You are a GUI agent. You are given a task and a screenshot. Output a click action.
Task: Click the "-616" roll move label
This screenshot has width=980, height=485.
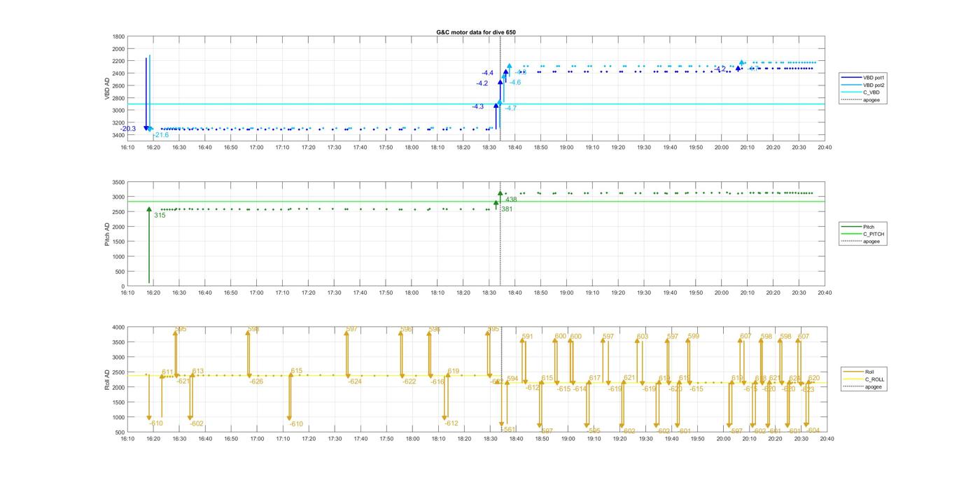coord(437,381)
